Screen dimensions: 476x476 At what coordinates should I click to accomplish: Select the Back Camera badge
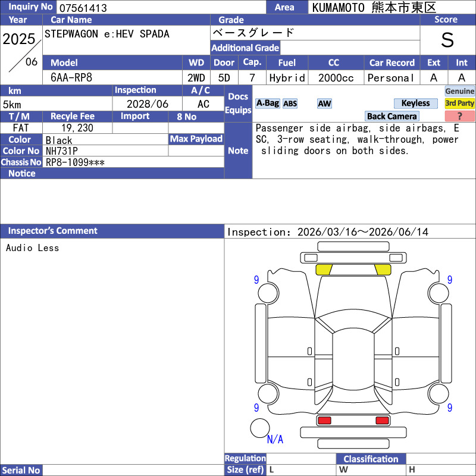tap(392, 116)
